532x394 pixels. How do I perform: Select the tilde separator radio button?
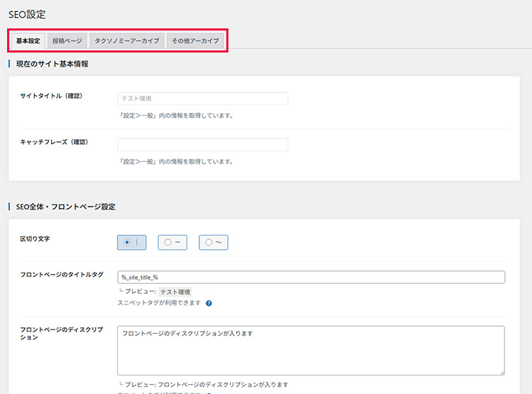pyautogui.click(x=213, y=242)
